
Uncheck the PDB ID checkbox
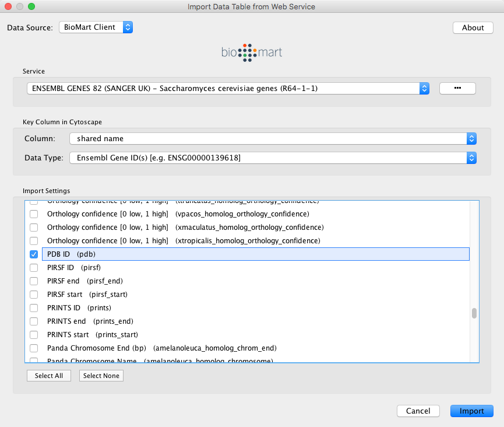tap(34, 254)
